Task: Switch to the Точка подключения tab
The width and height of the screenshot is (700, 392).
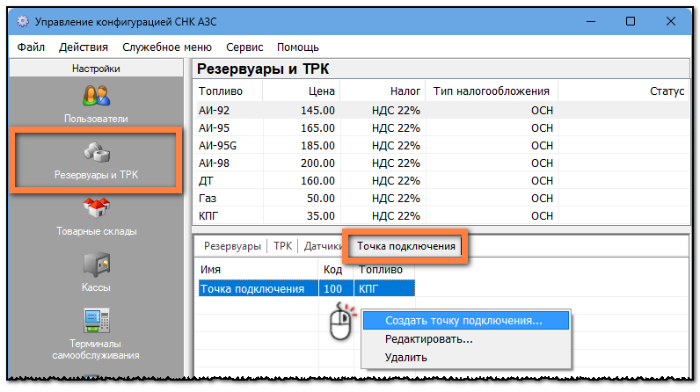Action: point(406,246)
